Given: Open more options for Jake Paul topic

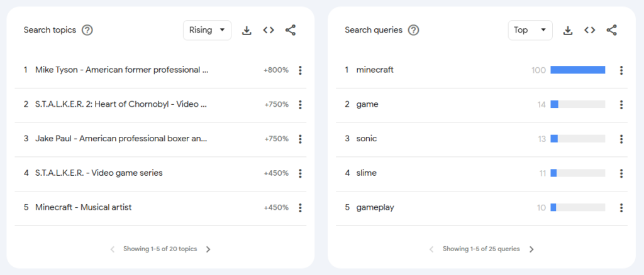Looking at the screenshot, I should pos(300,139).
